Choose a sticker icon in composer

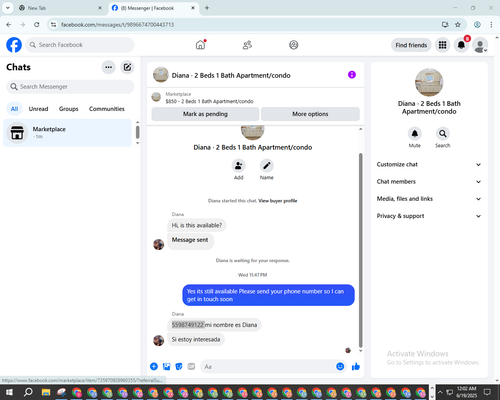[179, 367]
